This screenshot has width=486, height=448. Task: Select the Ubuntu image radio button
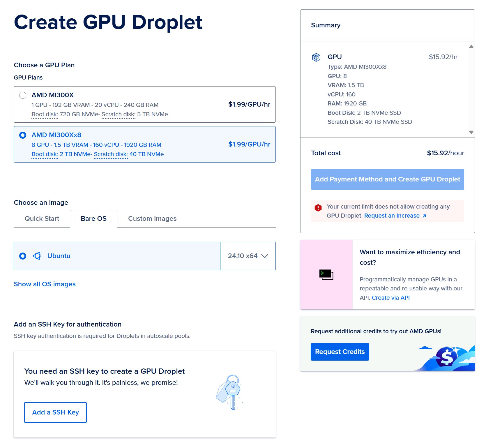(x=23, y=256)
